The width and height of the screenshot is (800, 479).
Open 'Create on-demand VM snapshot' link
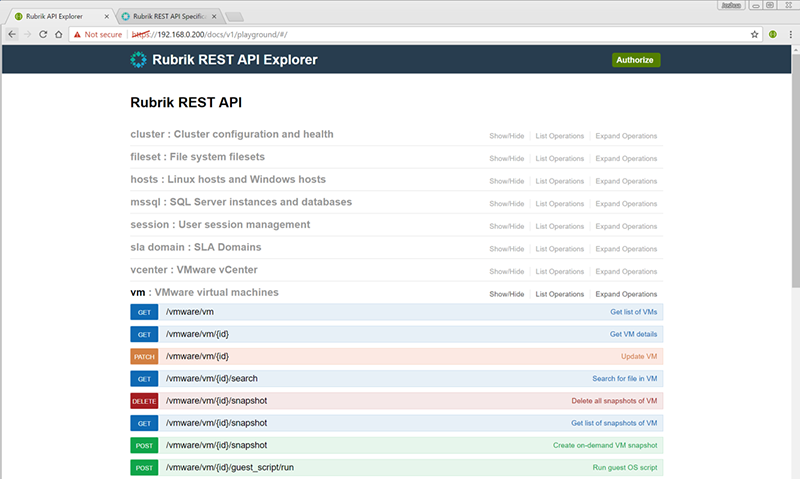pyautogui.click(x=605, y=445)
